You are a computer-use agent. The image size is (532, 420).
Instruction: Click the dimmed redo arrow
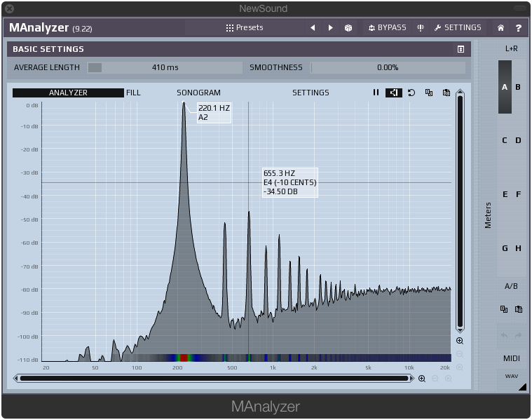click(x=519, y=335)
